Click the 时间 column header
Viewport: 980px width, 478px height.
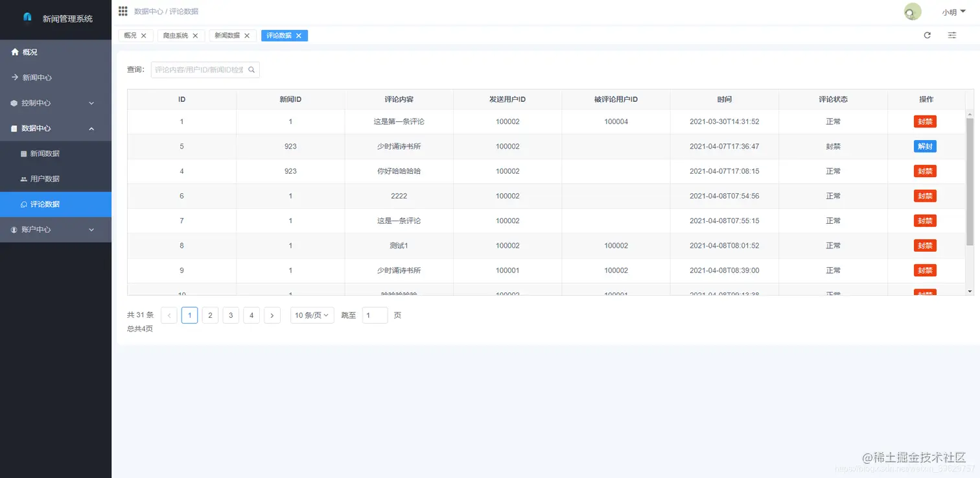point(725,99)
